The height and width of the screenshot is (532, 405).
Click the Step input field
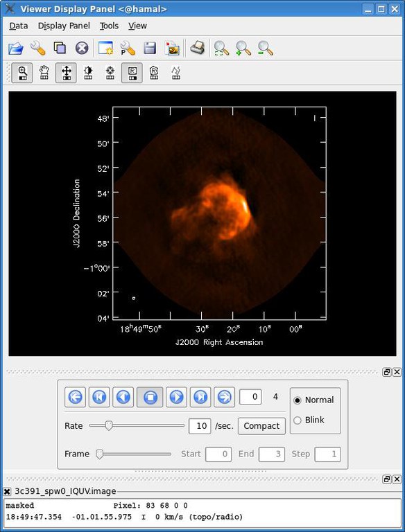pos(327,454)
